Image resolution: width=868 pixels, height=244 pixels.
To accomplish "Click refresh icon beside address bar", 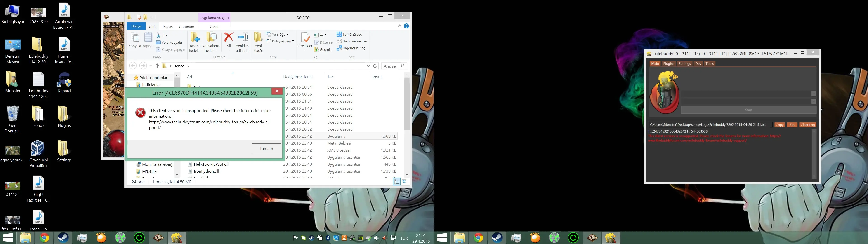I will [x=375, y=66].
